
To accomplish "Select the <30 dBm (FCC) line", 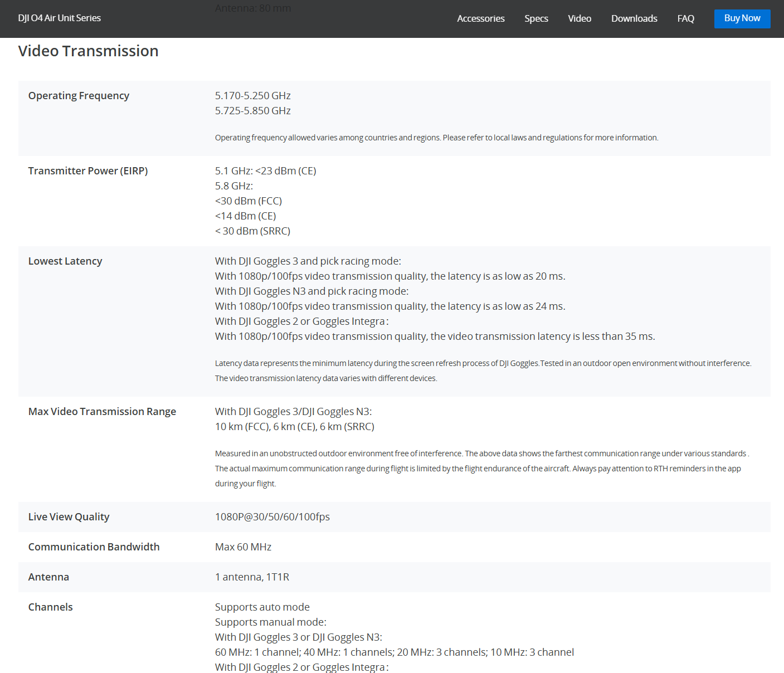I will 249,201.
